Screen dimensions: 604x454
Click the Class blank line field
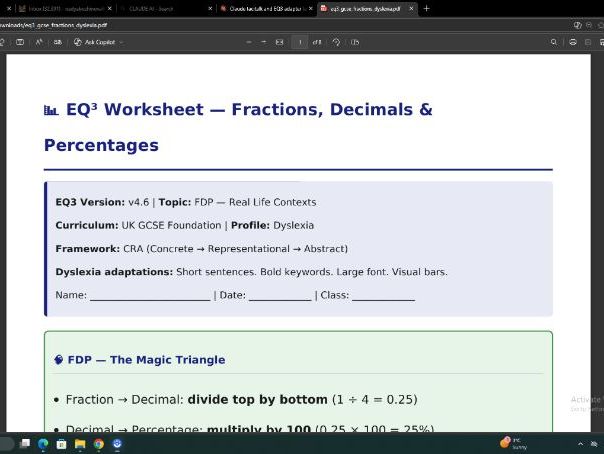pos(384,296)
